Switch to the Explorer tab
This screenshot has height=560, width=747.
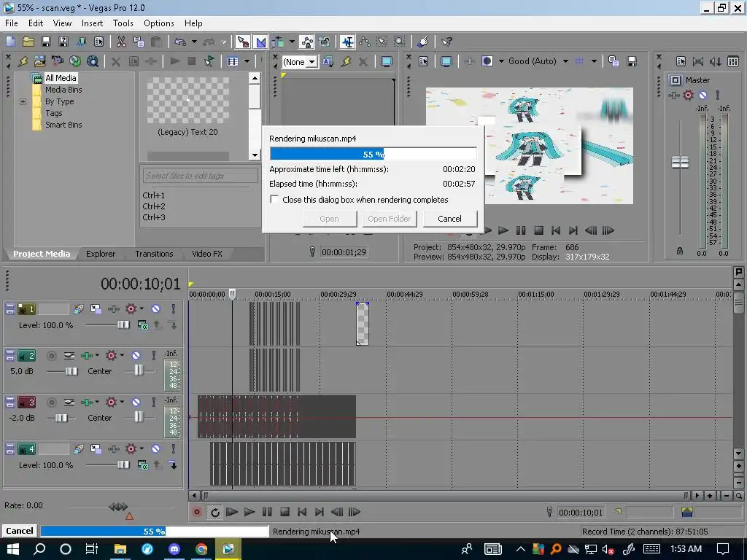[101, 254]
